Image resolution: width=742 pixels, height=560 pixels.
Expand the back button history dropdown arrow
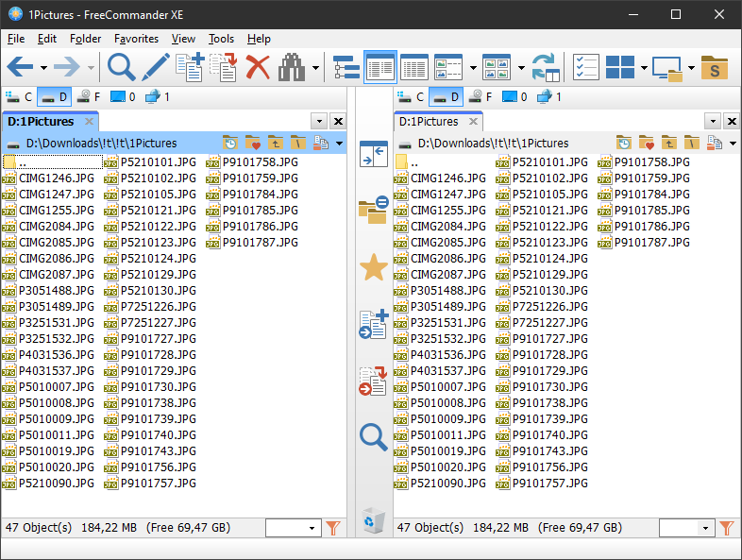pos(43,68)
